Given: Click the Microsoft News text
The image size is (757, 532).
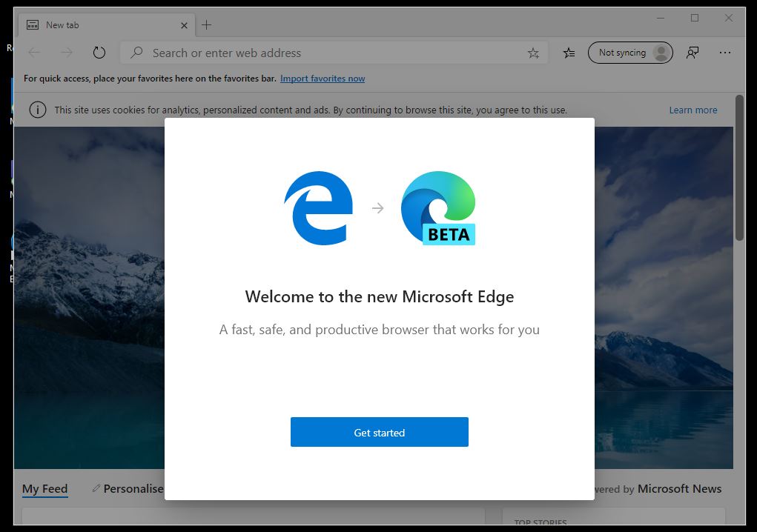Looking at the screenshot, I should click(679, 488).
